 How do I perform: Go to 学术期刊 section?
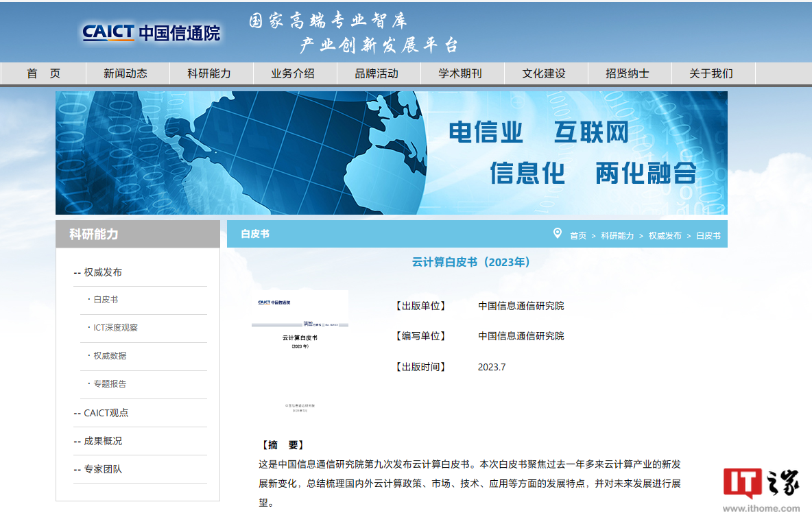460,73
